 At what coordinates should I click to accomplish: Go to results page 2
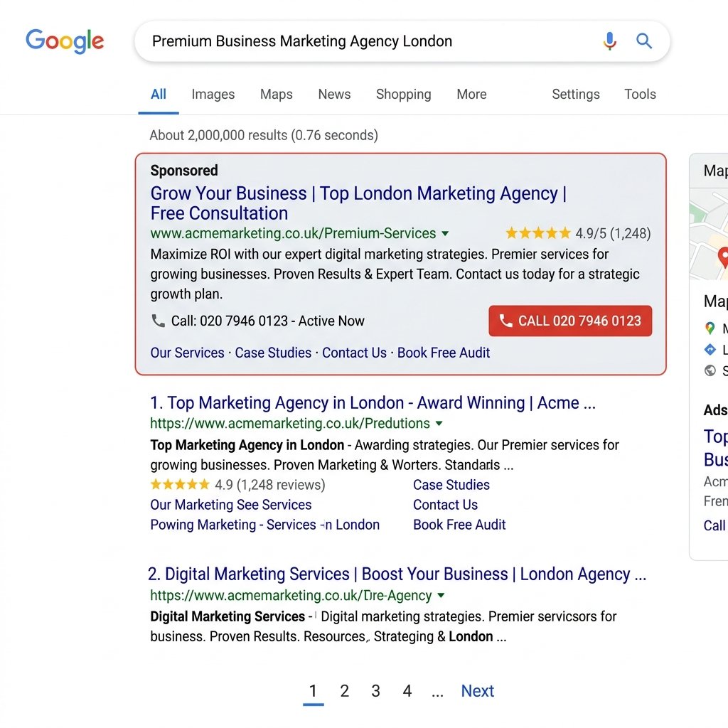click(x=345, y=691)
